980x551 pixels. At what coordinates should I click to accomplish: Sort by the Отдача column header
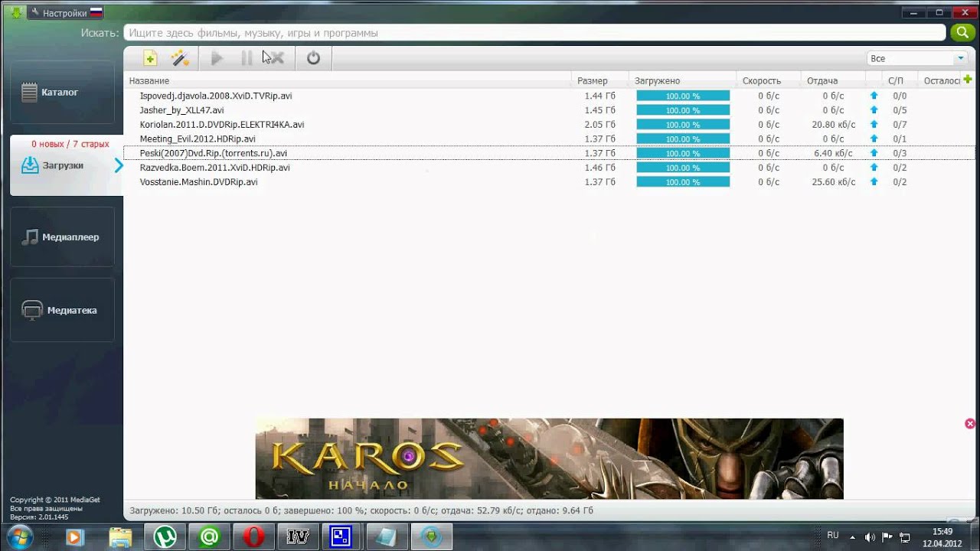pyautogui.click(x=833, y=80)
